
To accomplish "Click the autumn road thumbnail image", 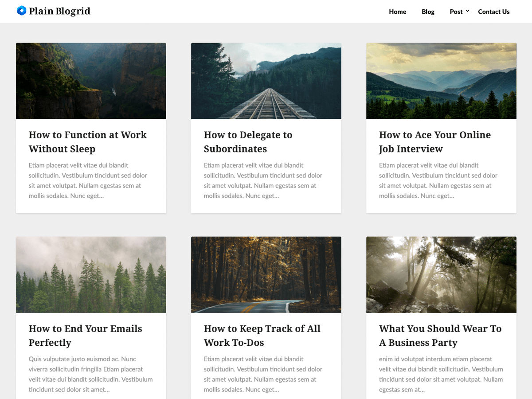I will pyautogui.click(x=266, y=274).
